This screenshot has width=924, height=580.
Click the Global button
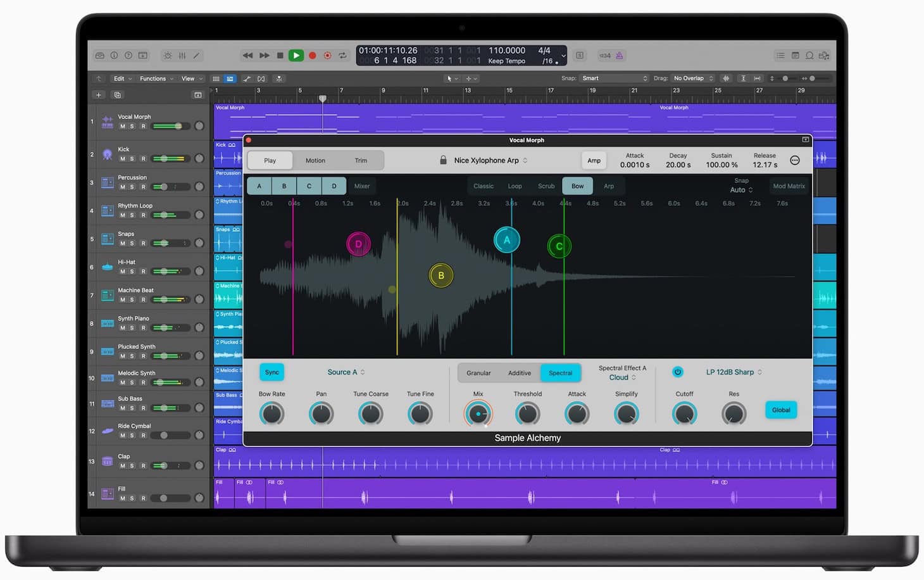781,410
